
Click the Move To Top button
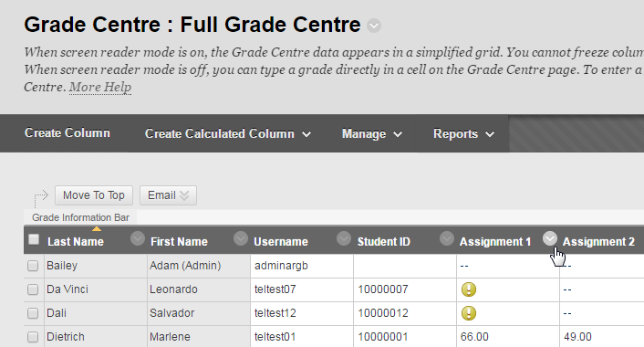[x=94, y=195]
